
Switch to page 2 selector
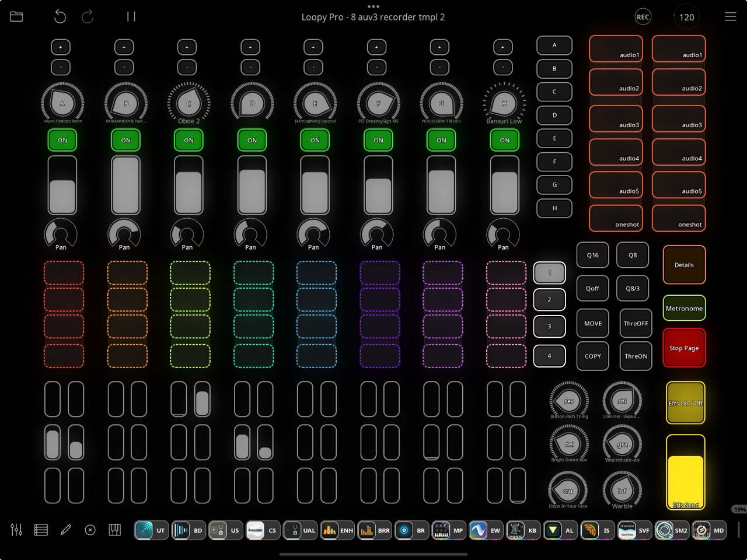click(549, 300)
